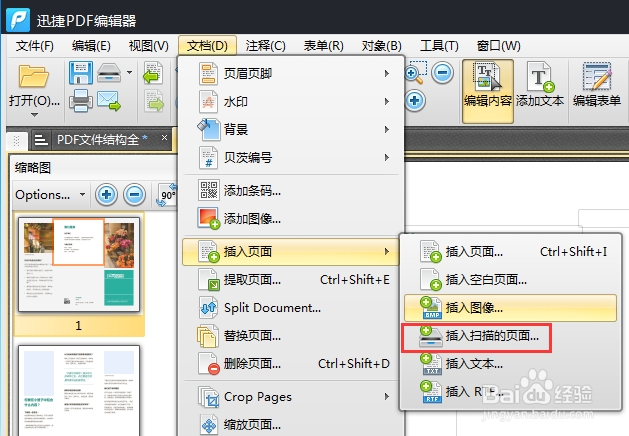The image size is (629, 436).
Task: Click the zoom in plus icon in main toolbar
Action: [415, 100]
